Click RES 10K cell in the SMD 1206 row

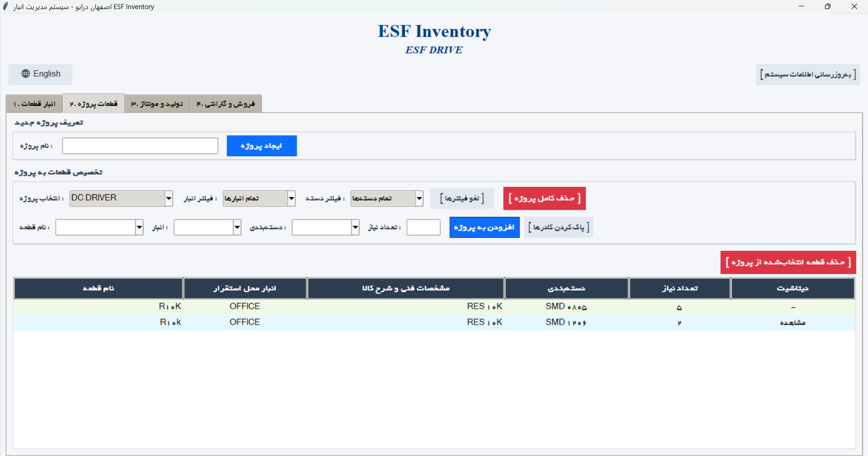(x=485, y=322)
